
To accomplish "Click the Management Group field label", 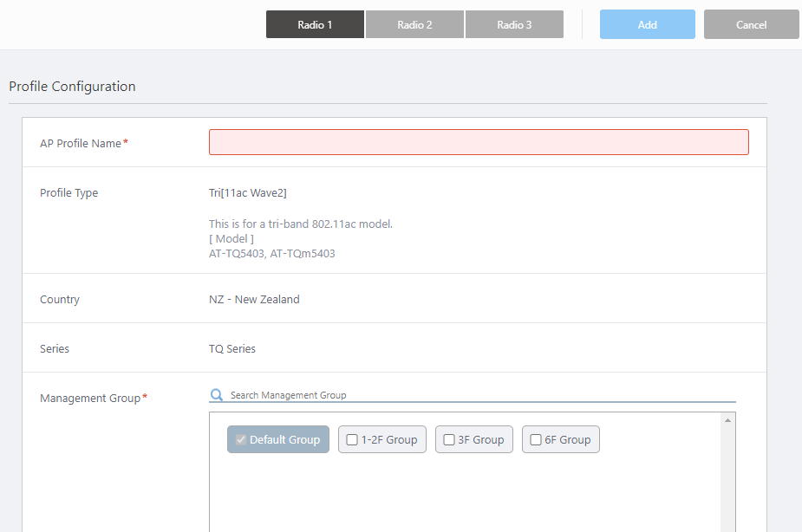I will 90,399.
